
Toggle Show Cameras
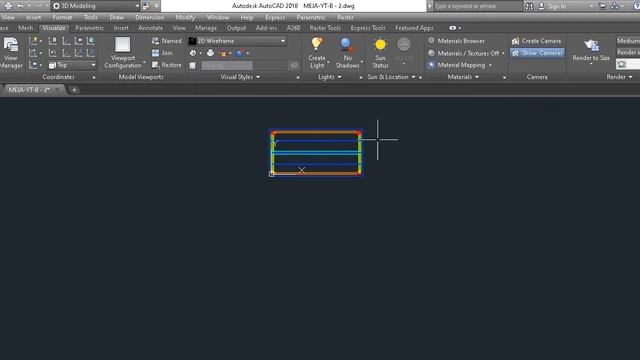point(537,53)
